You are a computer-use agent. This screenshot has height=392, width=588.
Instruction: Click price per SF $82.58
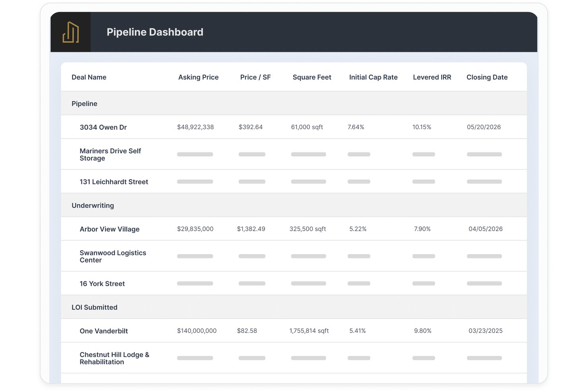coord(247,331)
